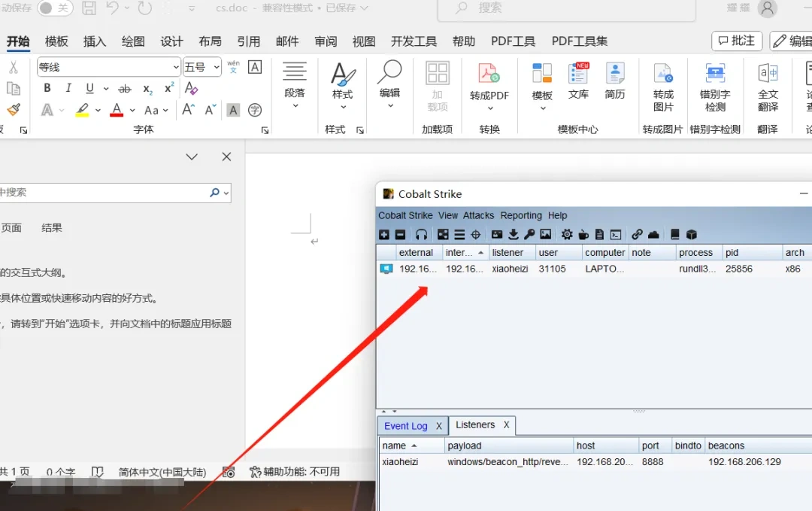Viewport: 812px width, 511px height.
Task: Open credentials with the ID card icon
Action: coord(497,235)
